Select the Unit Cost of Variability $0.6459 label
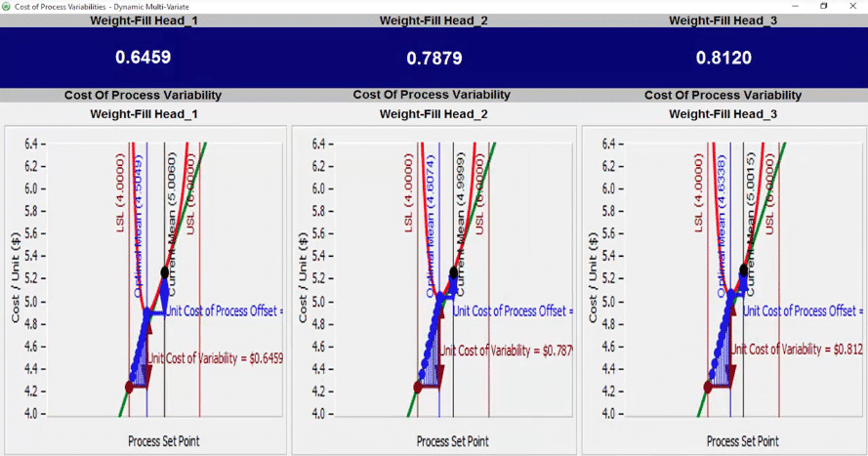 214,358
